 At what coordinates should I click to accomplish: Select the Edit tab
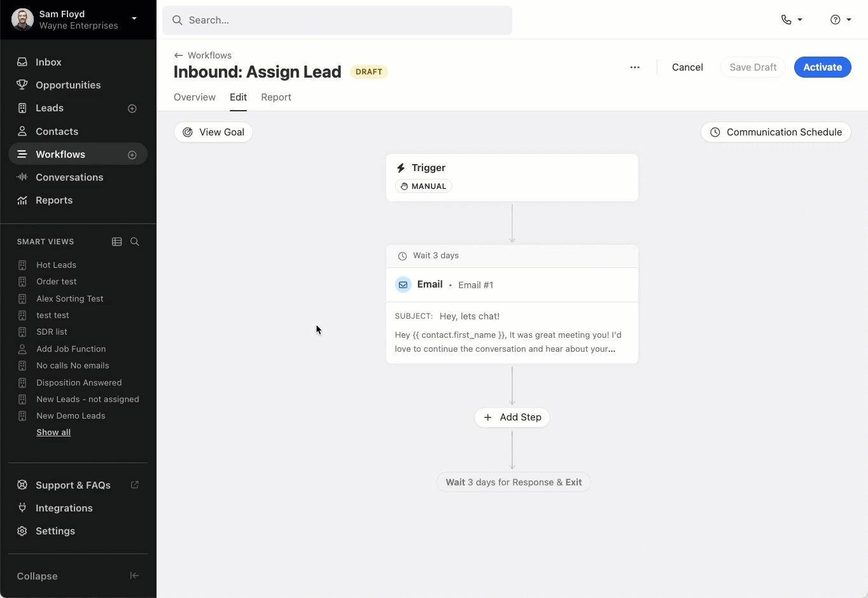[239, 97]
